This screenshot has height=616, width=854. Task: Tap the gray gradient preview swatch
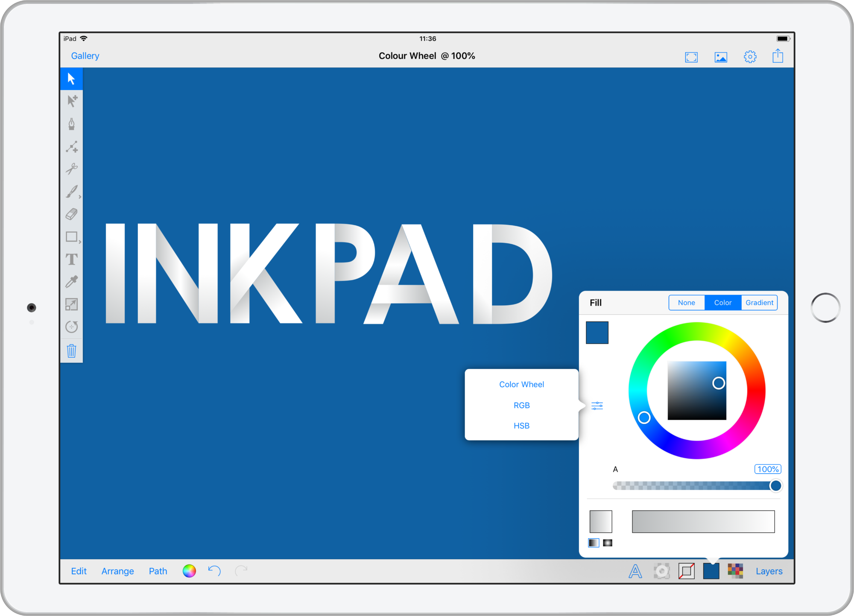coord(600,521)
